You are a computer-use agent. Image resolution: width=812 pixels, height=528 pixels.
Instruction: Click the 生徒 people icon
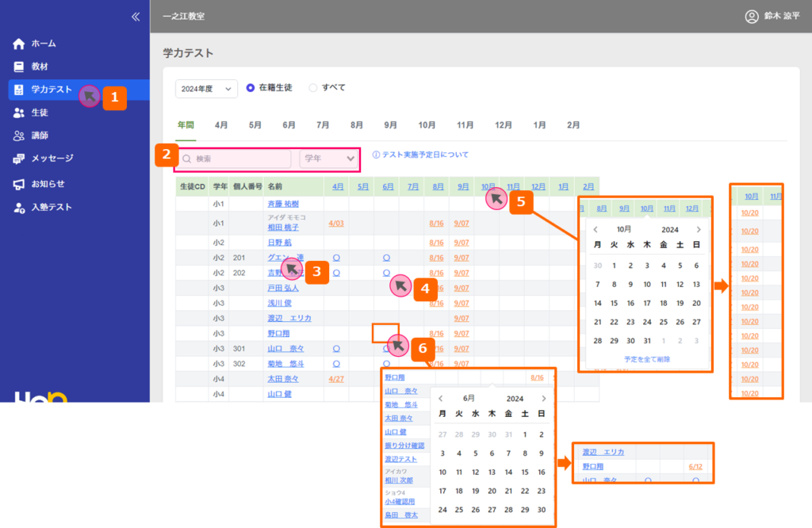tap(19, 113)
